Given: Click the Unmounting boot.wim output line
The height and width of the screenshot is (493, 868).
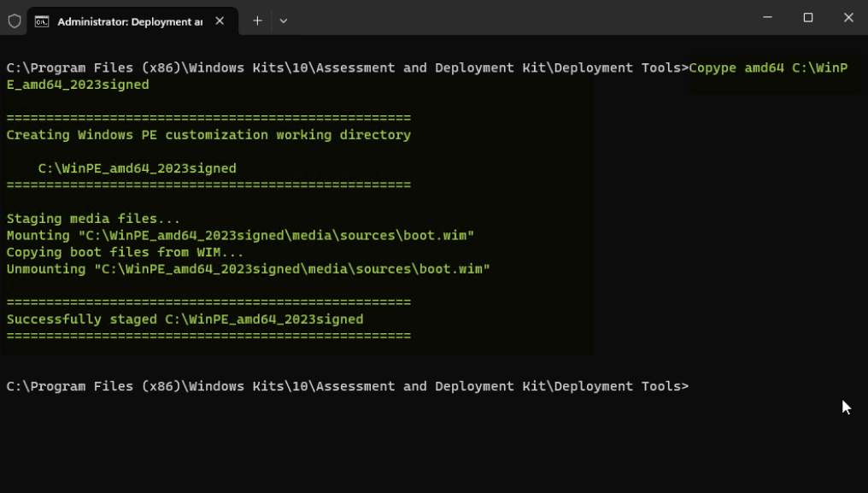Looking at the screenshot, I should pos(248,268).
